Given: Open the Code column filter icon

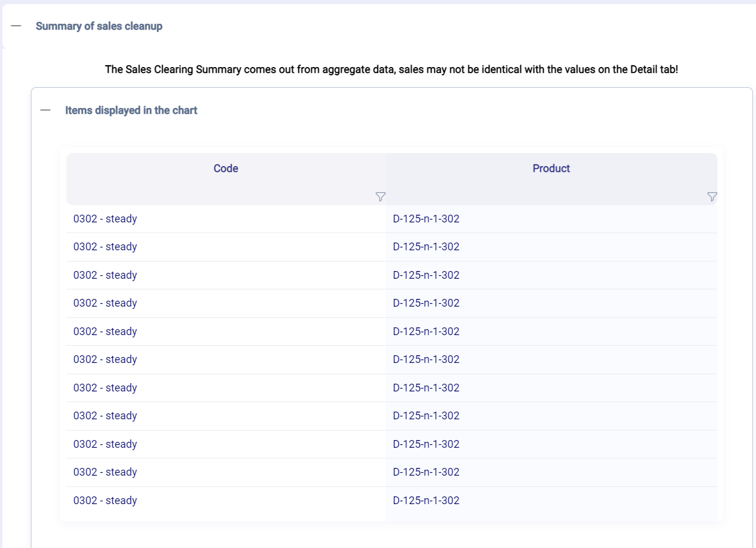Looking at the screenshot, I should (x=380, y=197).
